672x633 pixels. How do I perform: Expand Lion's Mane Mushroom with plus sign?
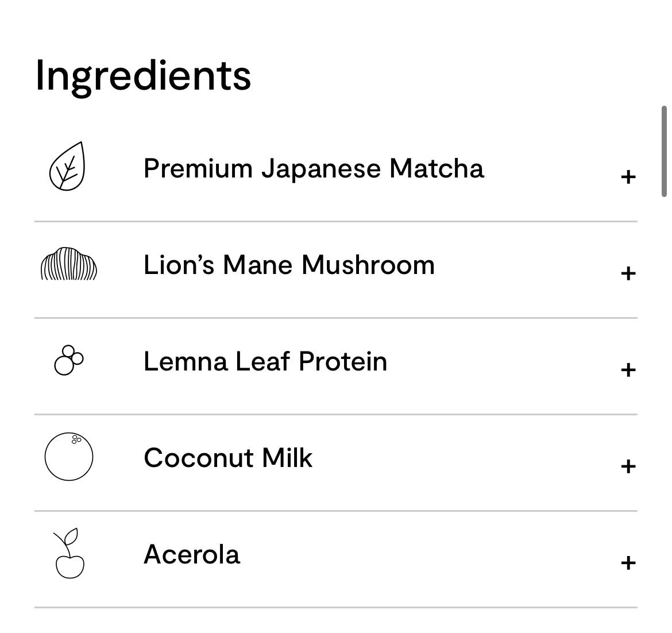(628, 273)
